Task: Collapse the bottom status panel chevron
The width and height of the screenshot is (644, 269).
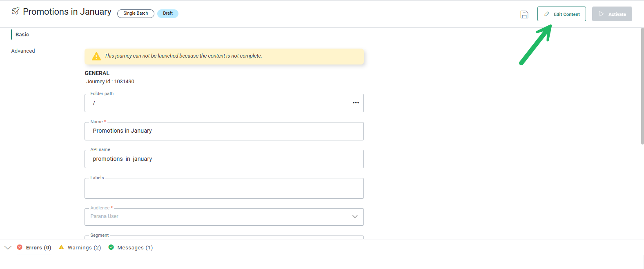Action: click(8, 247)
